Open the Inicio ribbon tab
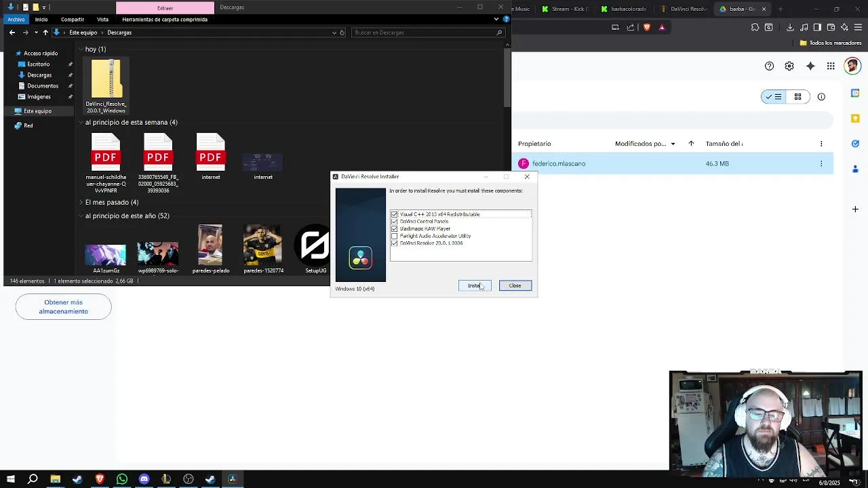Screen dimensions: 868x488 point(41,20)
